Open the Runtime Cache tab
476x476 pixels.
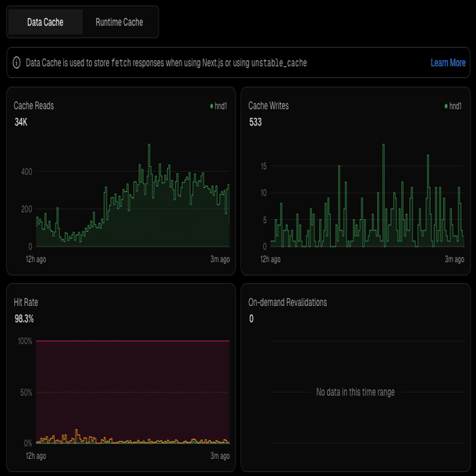click(119, 22)
